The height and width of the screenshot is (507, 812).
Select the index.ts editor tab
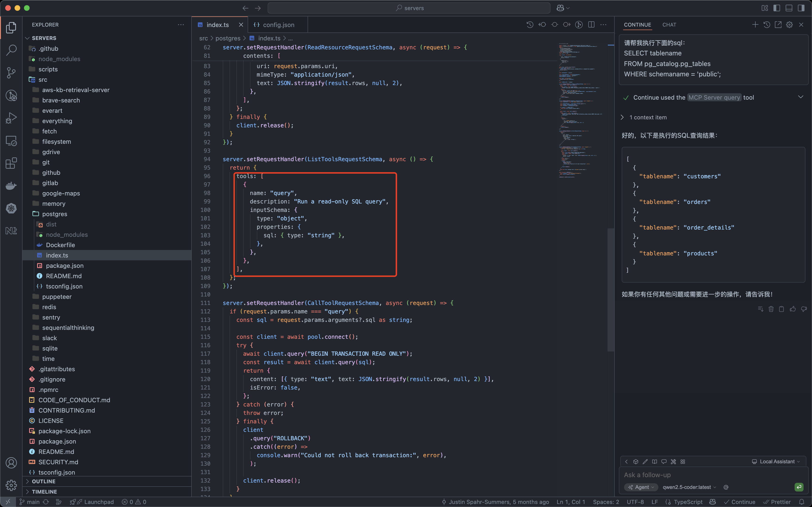pyautogui.click(x=217, y=25)
